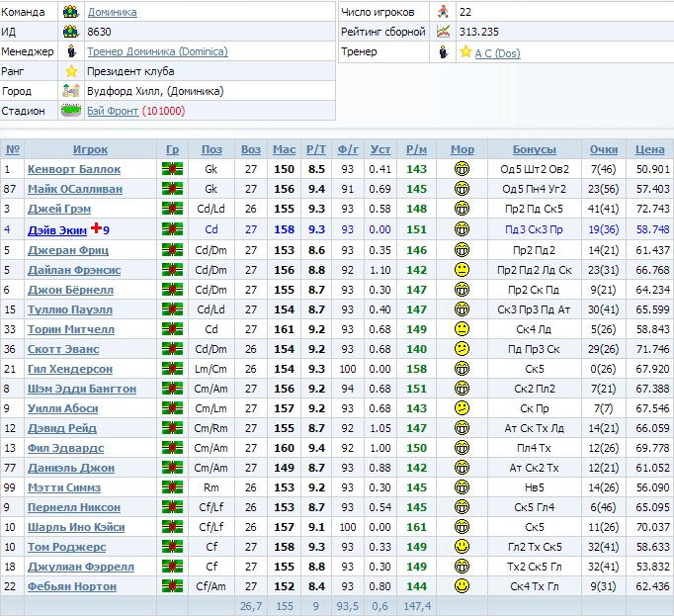Click the gold star icon beside Ранг
674x616 pixels.
[71, 71]
